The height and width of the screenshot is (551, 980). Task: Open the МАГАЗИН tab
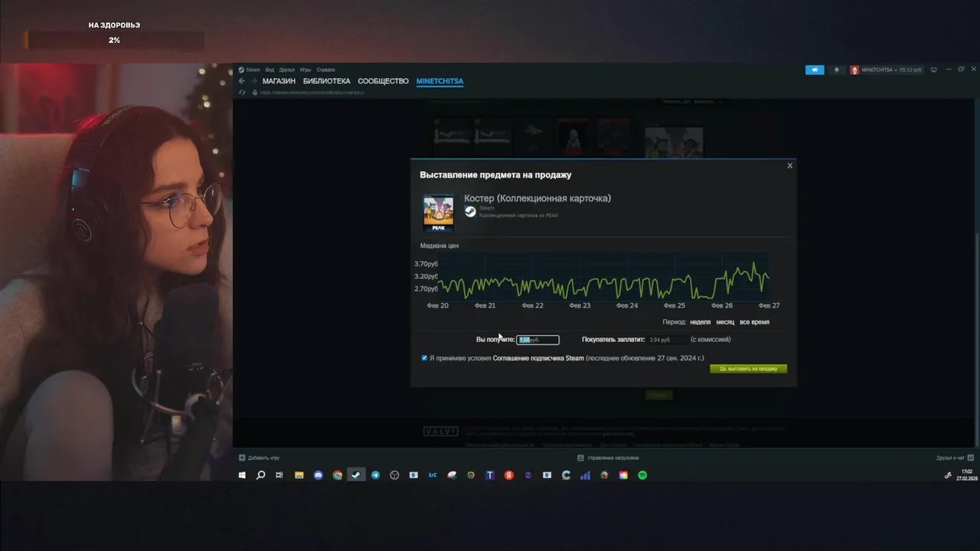(279, 81)
